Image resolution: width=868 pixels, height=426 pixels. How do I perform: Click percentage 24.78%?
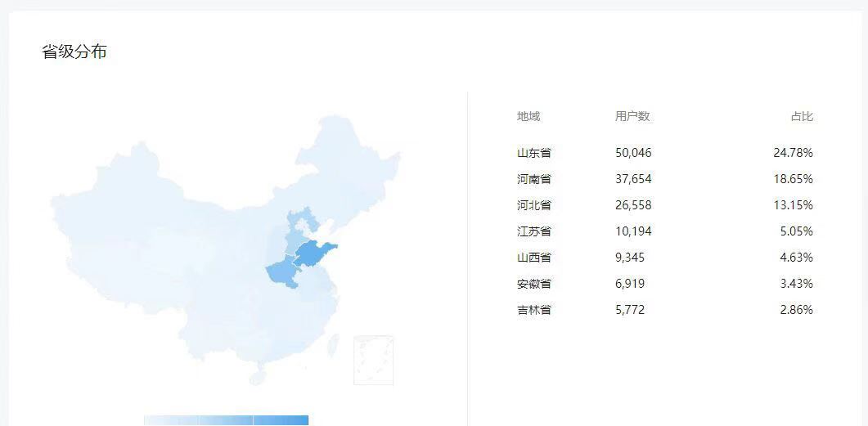[x=794, y=153]
